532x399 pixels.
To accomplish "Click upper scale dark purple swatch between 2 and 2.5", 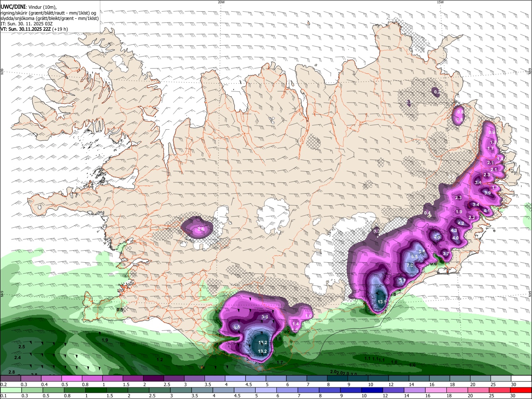I will click(x=153, y=379).
